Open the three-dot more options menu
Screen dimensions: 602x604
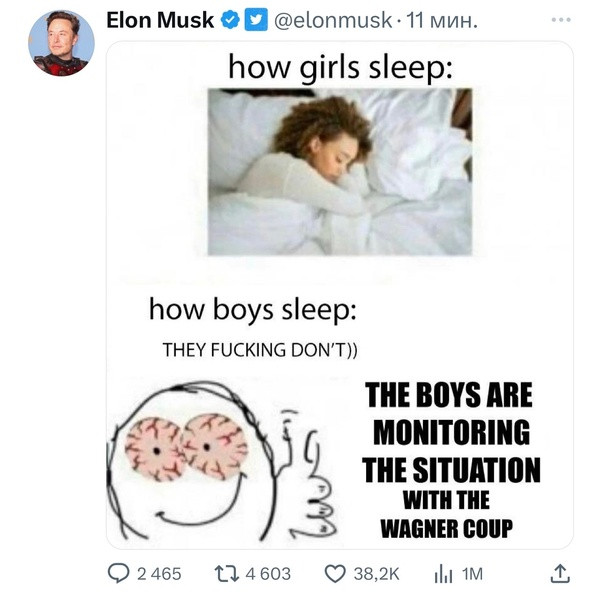click(561, 20)
